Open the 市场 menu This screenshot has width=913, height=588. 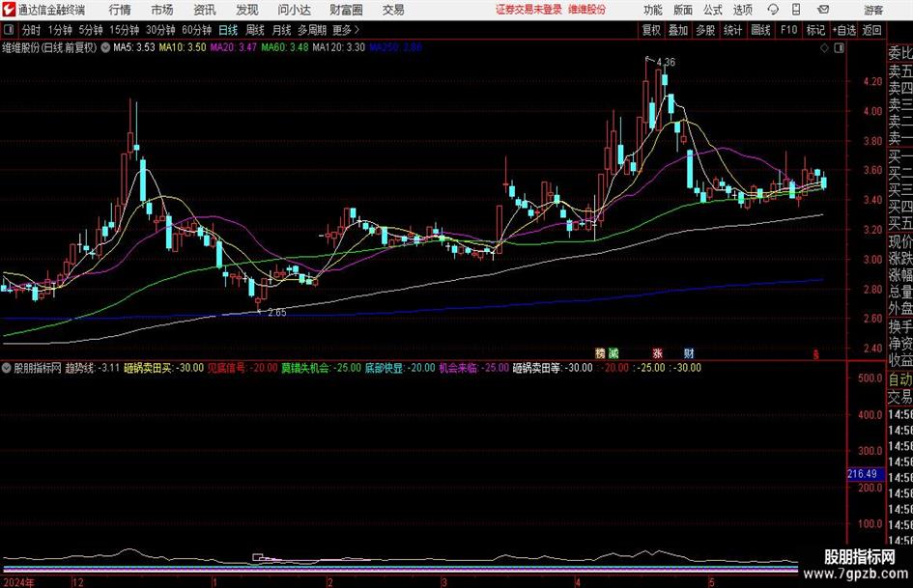tap(162, 10)
